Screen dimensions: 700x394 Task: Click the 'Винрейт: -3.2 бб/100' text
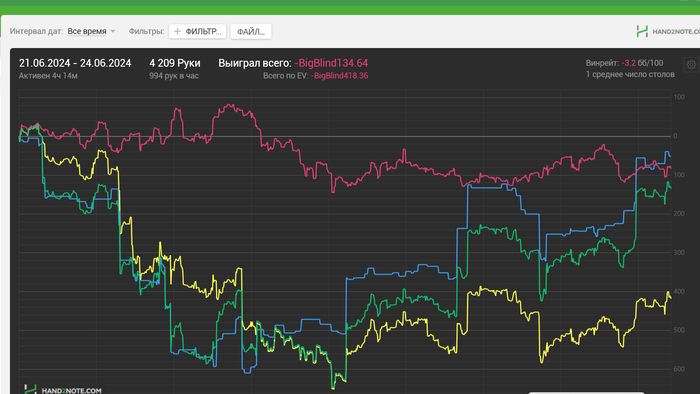(624, 63)
